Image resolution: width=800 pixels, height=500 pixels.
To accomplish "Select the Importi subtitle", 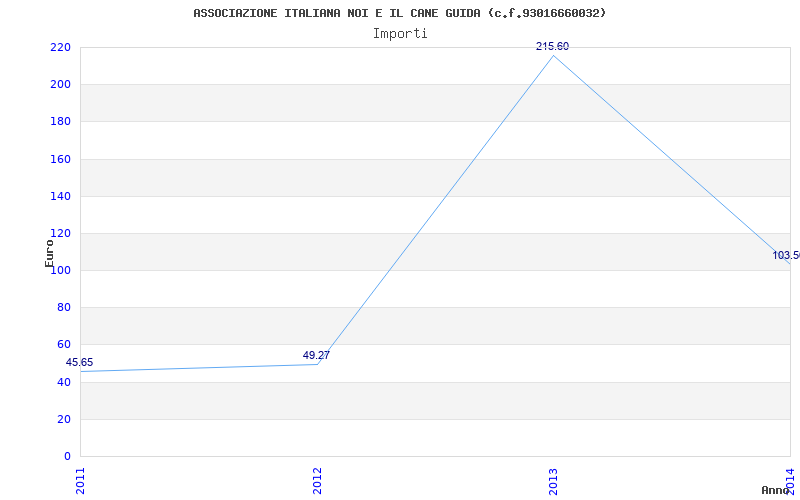I will [400, 34].
